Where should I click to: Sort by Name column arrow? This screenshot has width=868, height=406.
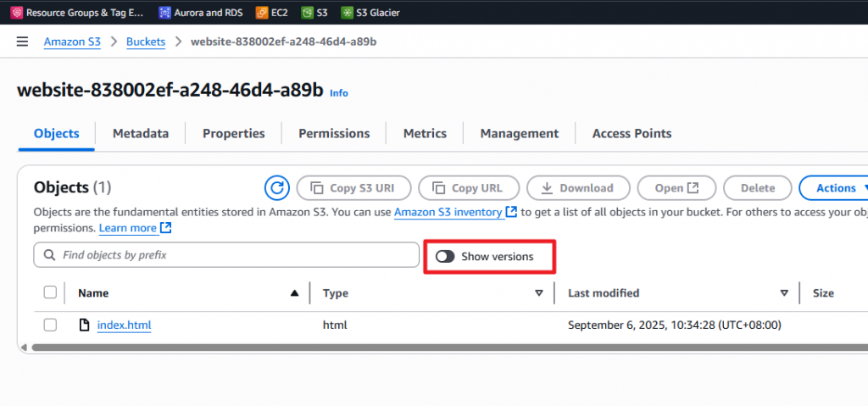pyautogui.click(x=294, y=293)
